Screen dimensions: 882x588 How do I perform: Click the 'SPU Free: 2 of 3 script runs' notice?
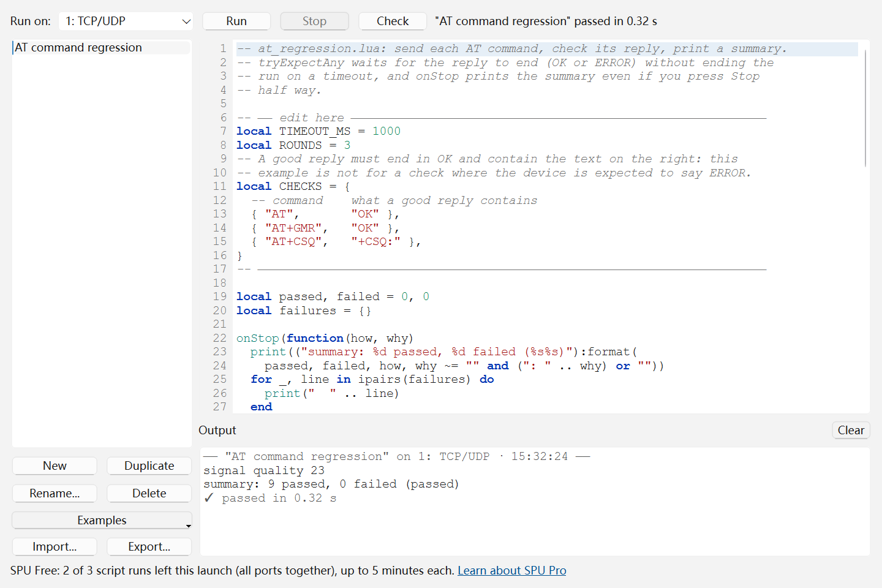click(x=232, y=570)
